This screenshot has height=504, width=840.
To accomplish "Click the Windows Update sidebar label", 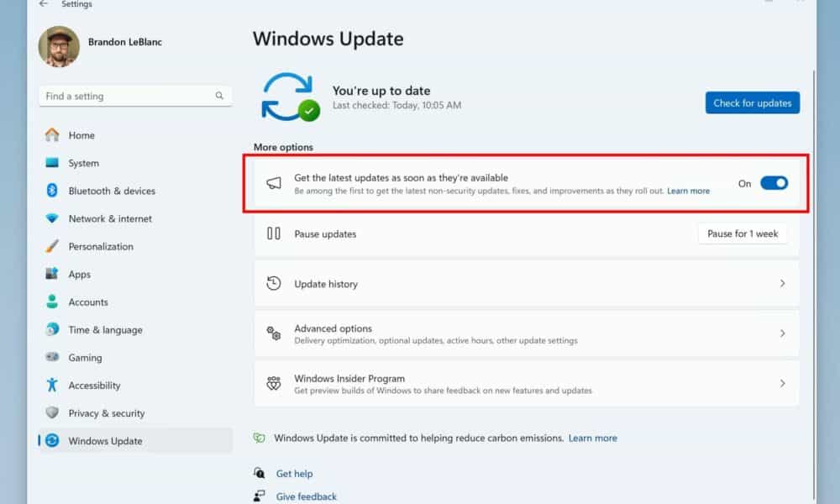I will tap(105, 441).
